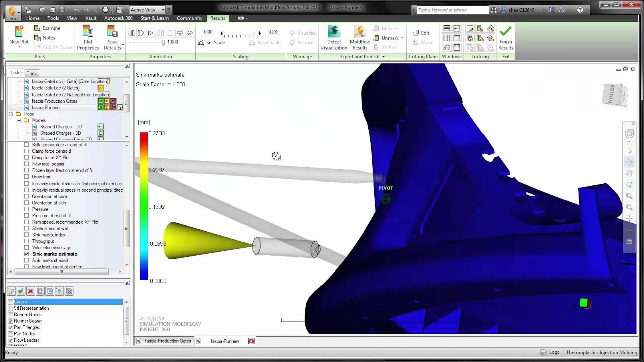Screen dimensions: 644x362
Task: Close the fascia-Runners document tab
Action: (x=251, y=341)
